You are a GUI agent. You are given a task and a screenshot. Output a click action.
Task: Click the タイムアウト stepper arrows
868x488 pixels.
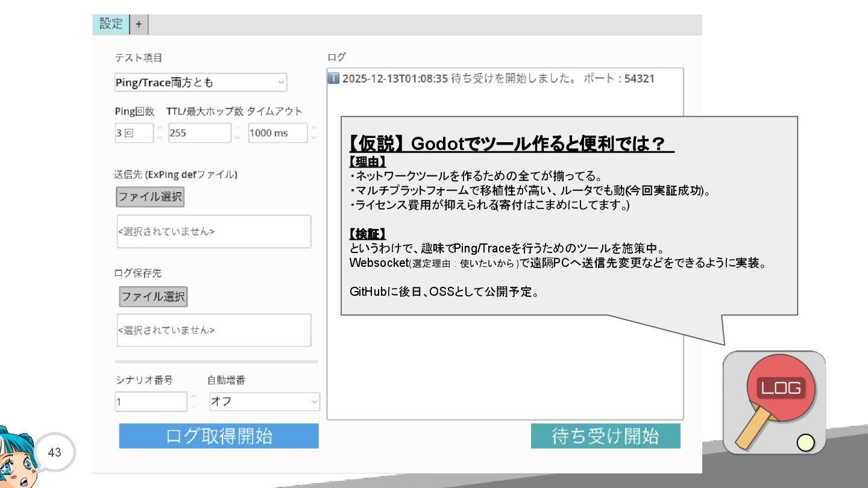[x=314, y=133]
